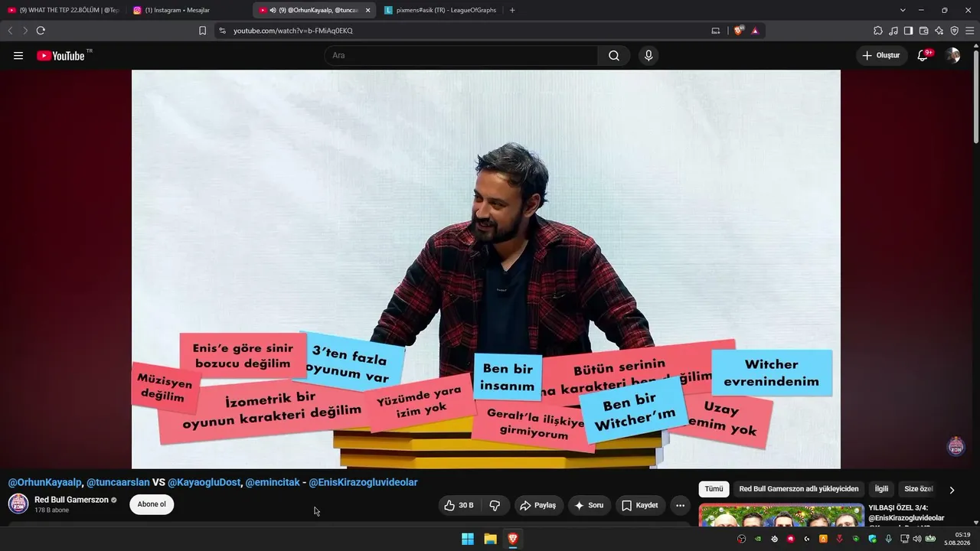Screen dimensions: 980x551
Task: Bookmark this page in address bar
Action: point(202,31)
